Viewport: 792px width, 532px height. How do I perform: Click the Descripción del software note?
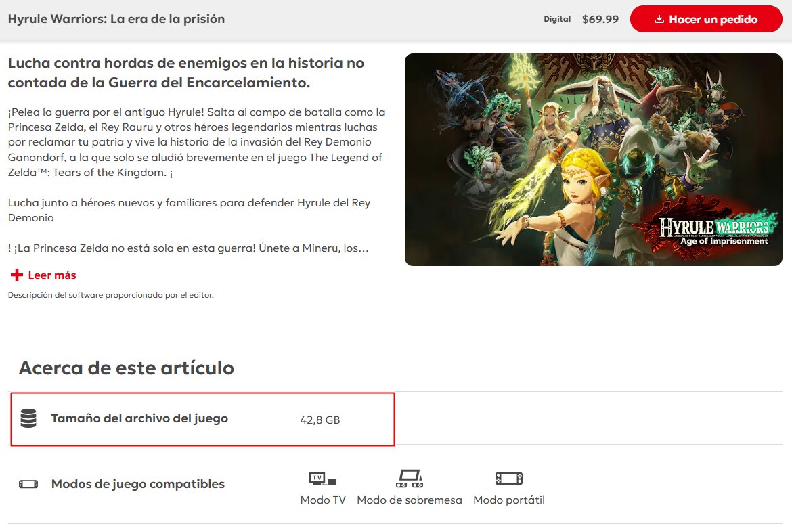coord(110,295)
